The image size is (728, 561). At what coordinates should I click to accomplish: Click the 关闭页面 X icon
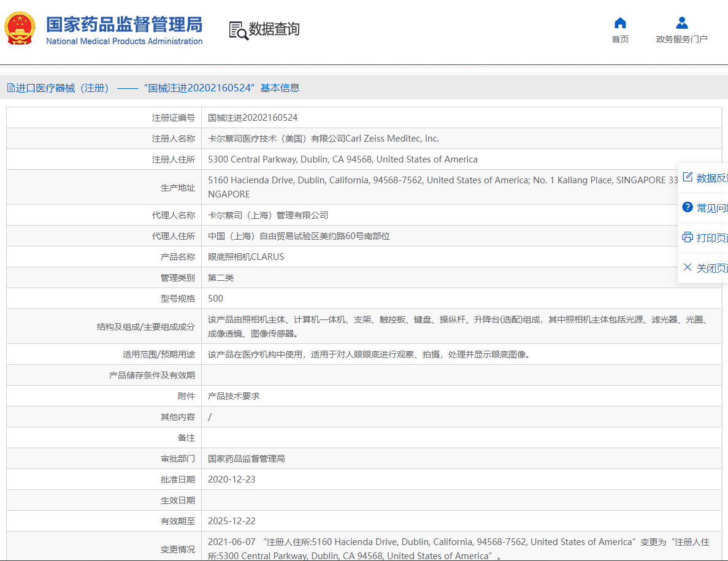(x=688, y=267)
